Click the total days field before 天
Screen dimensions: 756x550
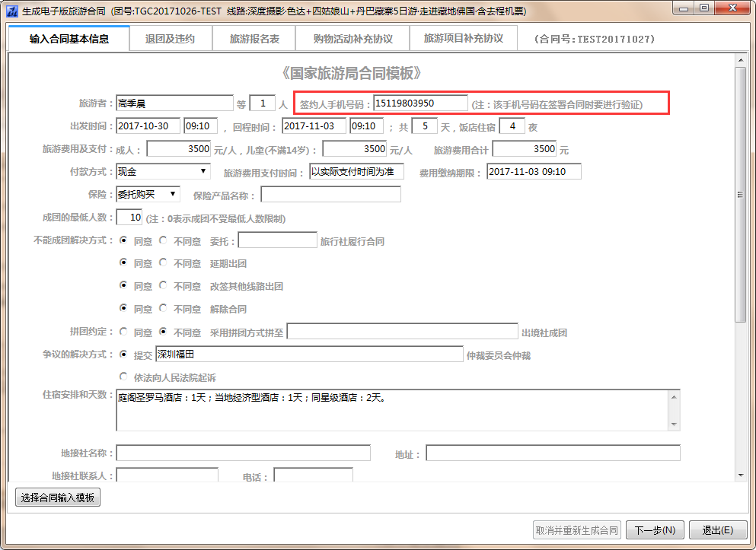425,126
